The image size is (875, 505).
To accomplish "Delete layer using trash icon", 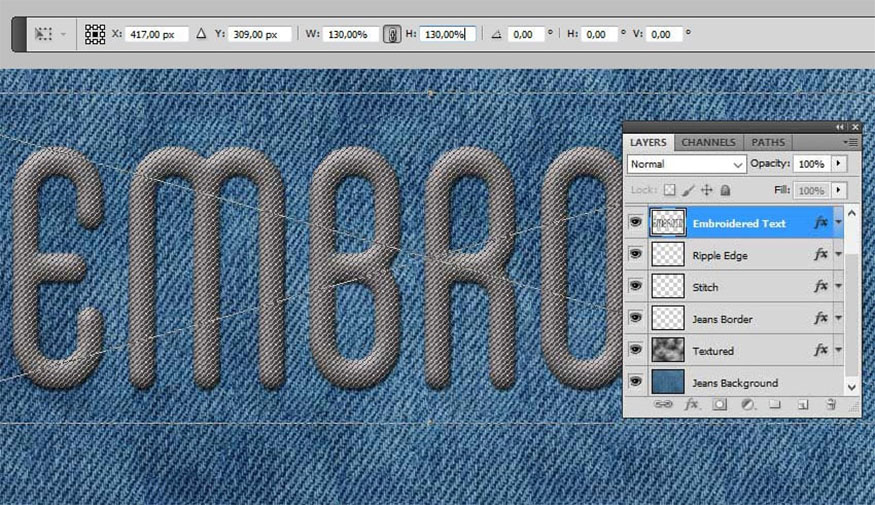I will pos(830,405).
